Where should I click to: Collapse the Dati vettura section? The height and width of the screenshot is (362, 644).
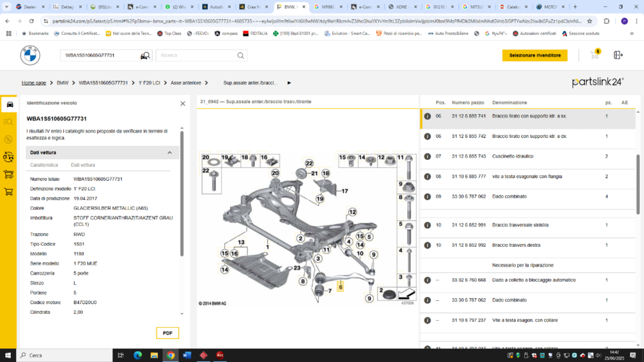169,153
